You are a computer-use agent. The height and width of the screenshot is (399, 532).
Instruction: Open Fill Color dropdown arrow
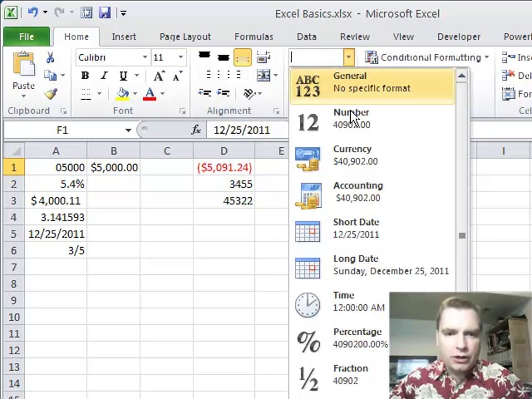135,94
